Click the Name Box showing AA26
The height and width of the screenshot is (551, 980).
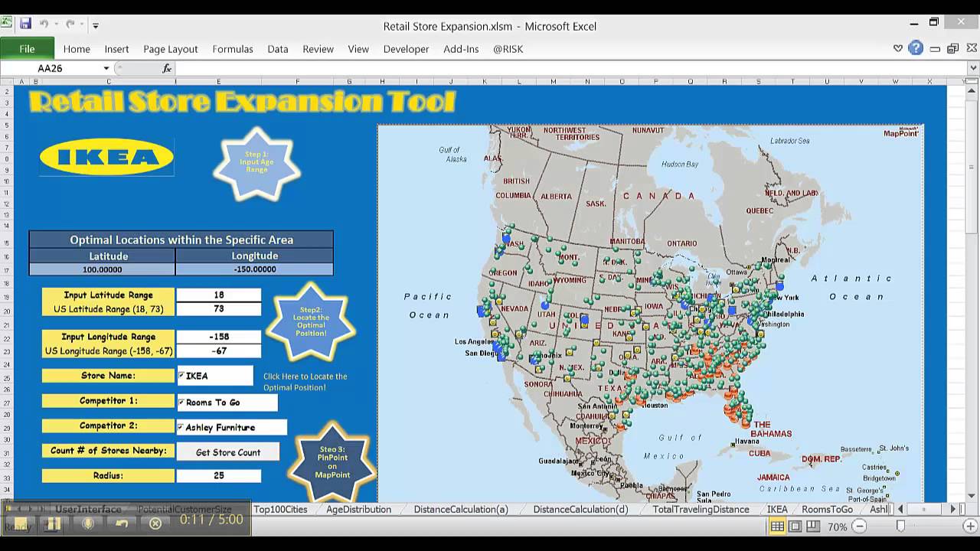[51, 68]
